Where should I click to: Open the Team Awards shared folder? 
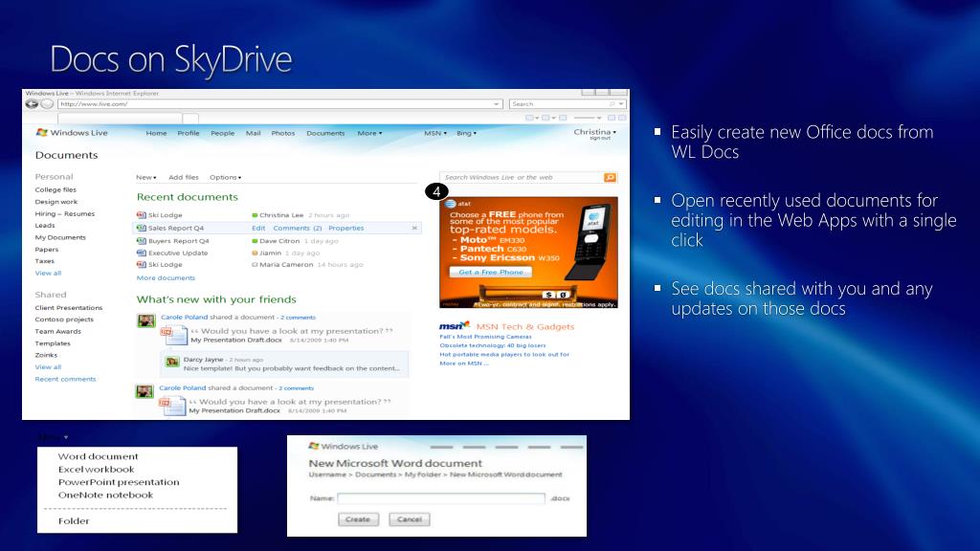[58, 332]
